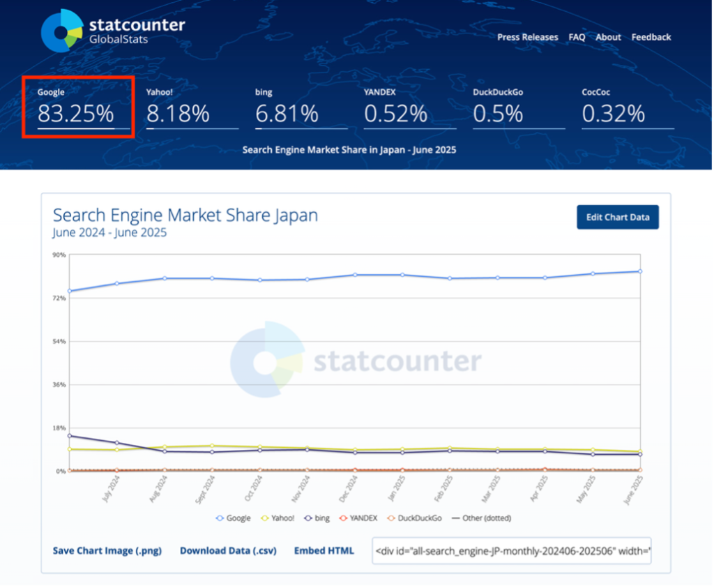Download Data as csv file
This screenshot has width=714, height=588.
228,550
